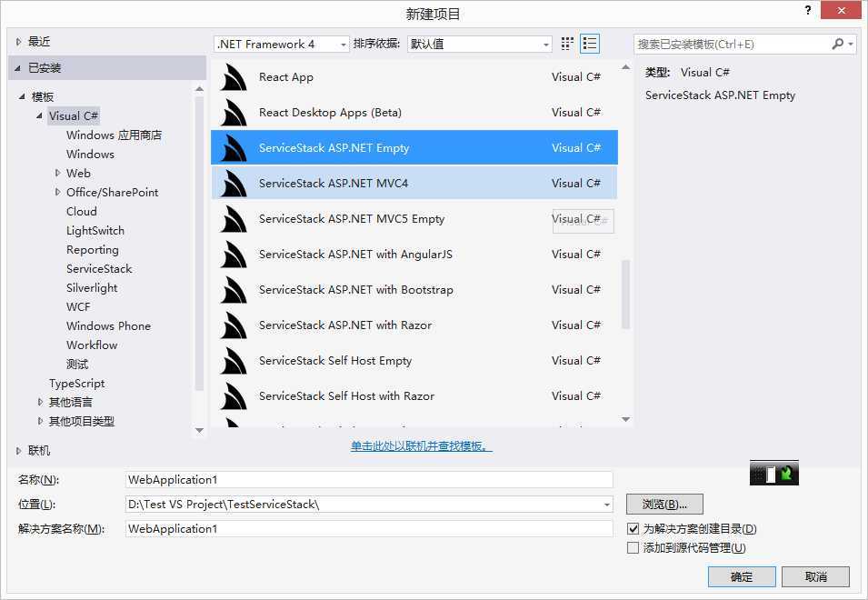Click the search magnifier icon

pyautogui.click(x=838, y=44)
